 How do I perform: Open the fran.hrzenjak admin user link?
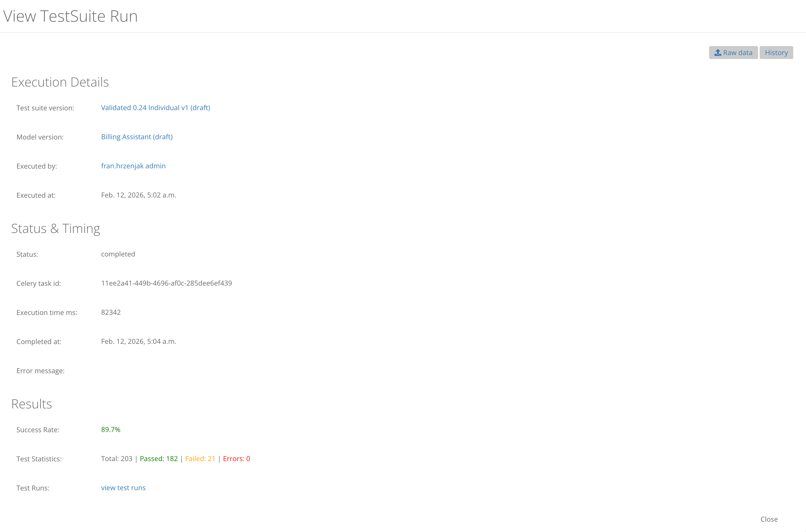133,166
